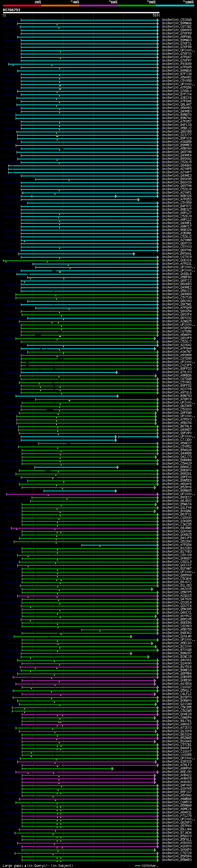Select hit label UniRef100_P71278
This screenshot has width=197, height=868.
177,816
